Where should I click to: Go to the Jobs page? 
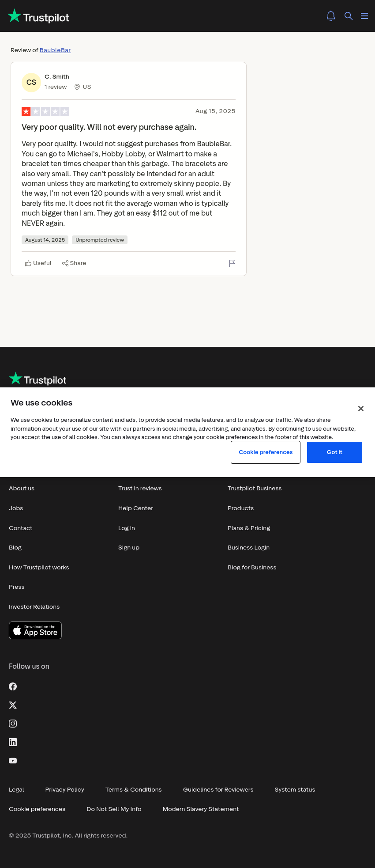[16, 508]
